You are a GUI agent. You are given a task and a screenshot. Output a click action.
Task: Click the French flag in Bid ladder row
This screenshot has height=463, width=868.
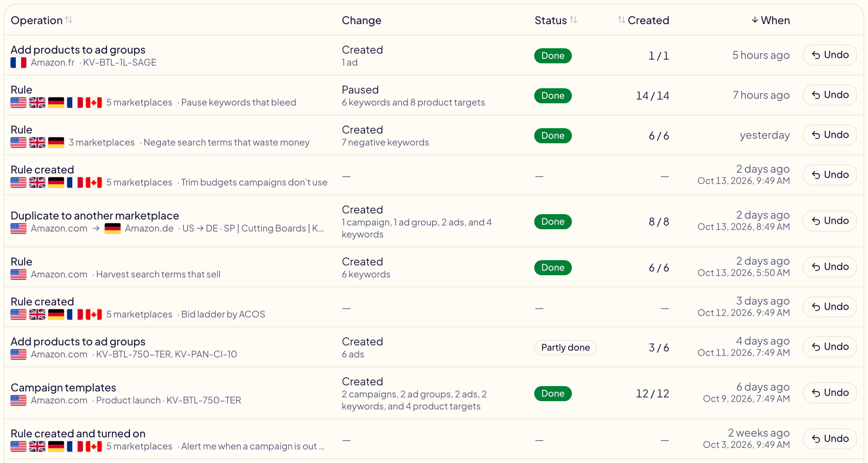pos(75,314)
